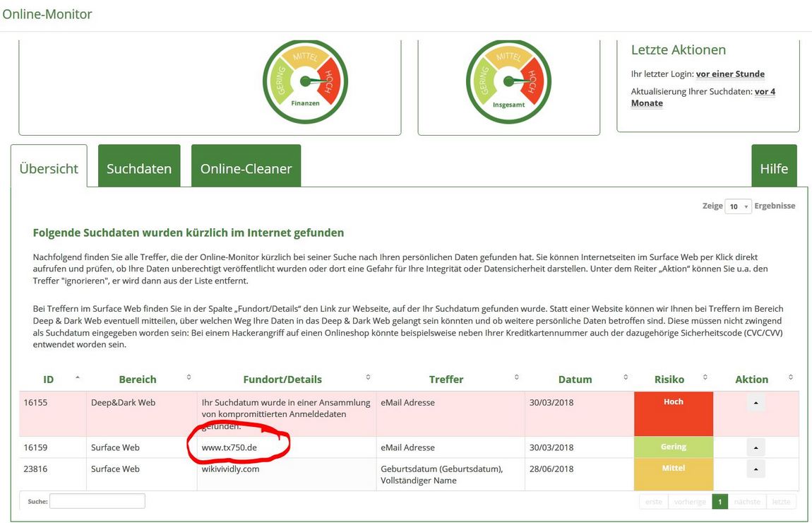This screenshot has height=523, width=812.
Task: Sort table by Datum column
Action: coord(575,379)
